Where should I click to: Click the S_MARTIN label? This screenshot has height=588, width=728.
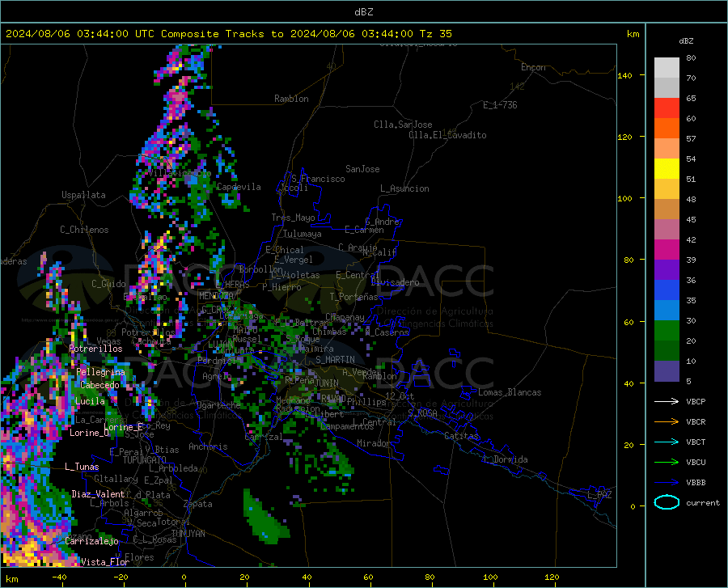tap(335, 360)
